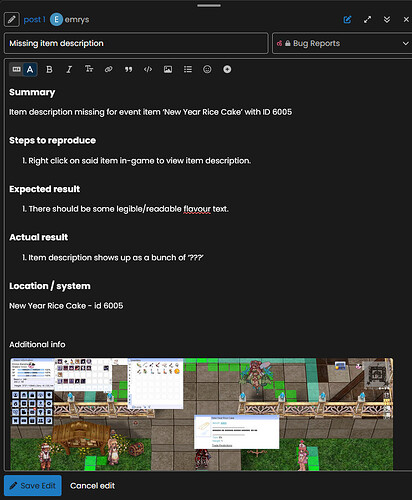Viewport: 412px width, 500px height.
Task: Toggle fullscreen composer with expand arrows
Action: (367, 20)
